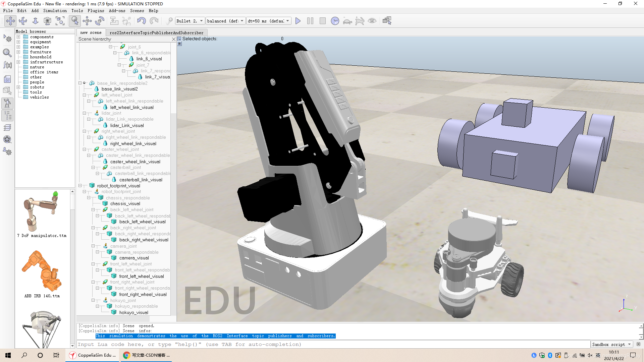This screenshot has width=644, height=362.
Task: Expand the robots folder in Model browser
Action: point(18,87)
